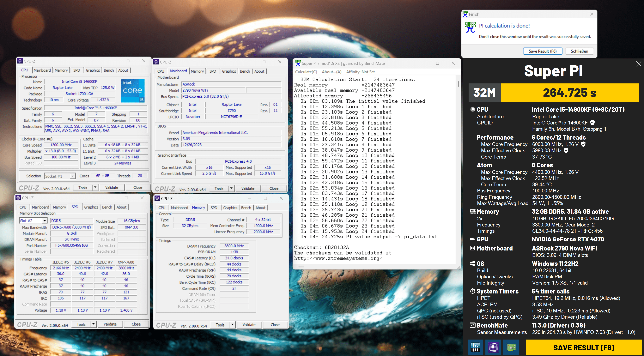Image resolution: width=644 pixels, height=356 pixels.
Task: Click the Super PI icon in Finish dialog
Action: click(470, 27)
